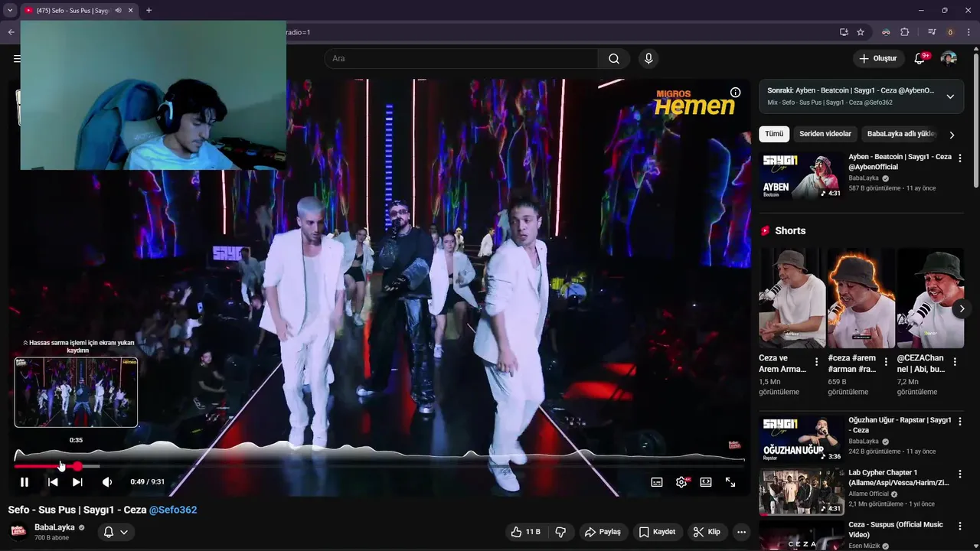Open the video in full screen
980x551 pixels.
[x=730, y=482]
